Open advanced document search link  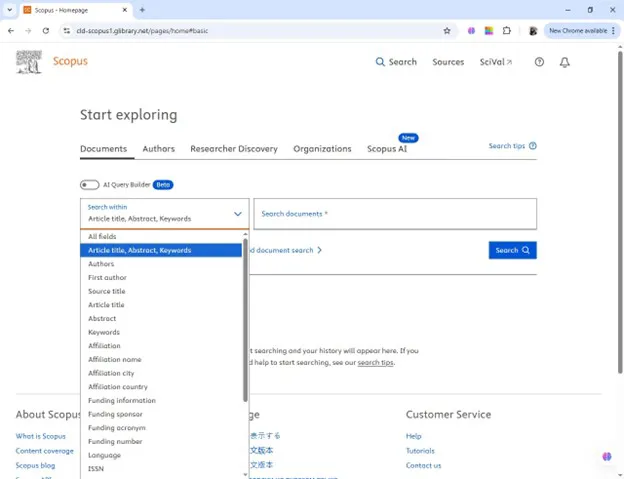[285, 250]
